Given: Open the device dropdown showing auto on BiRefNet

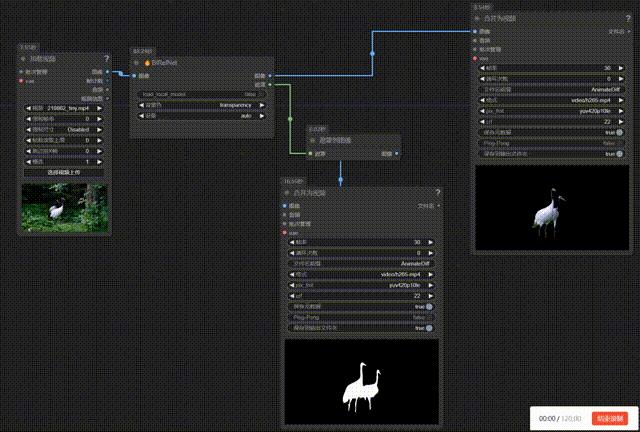Looking at the screenshot, I should 202,116.
